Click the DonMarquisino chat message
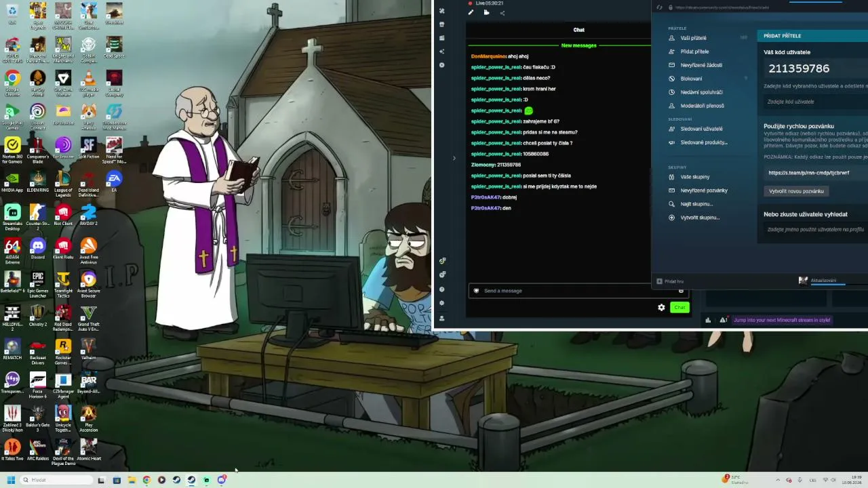Image resolution: width=868 pixels, height=488 pixels. (x=500, y=56)
